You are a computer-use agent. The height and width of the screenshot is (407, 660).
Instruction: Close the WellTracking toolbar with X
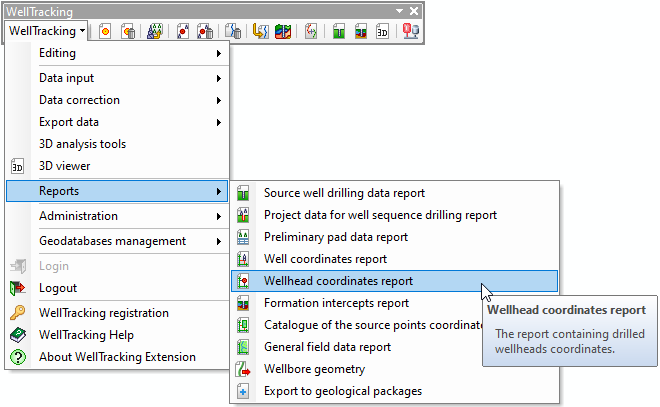point(414,11)
